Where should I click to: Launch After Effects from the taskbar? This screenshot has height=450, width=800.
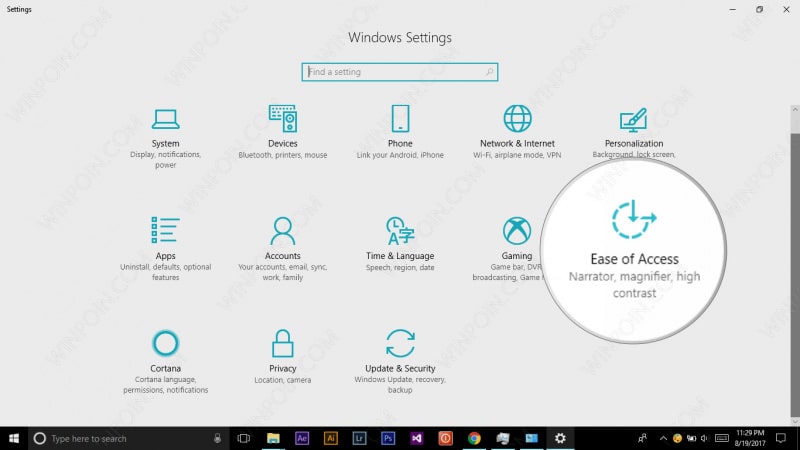(x=302, y=438)
